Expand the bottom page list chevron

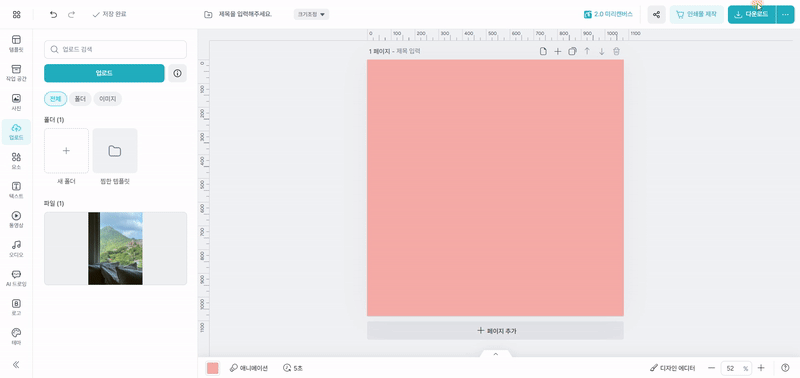click(495, 354)
